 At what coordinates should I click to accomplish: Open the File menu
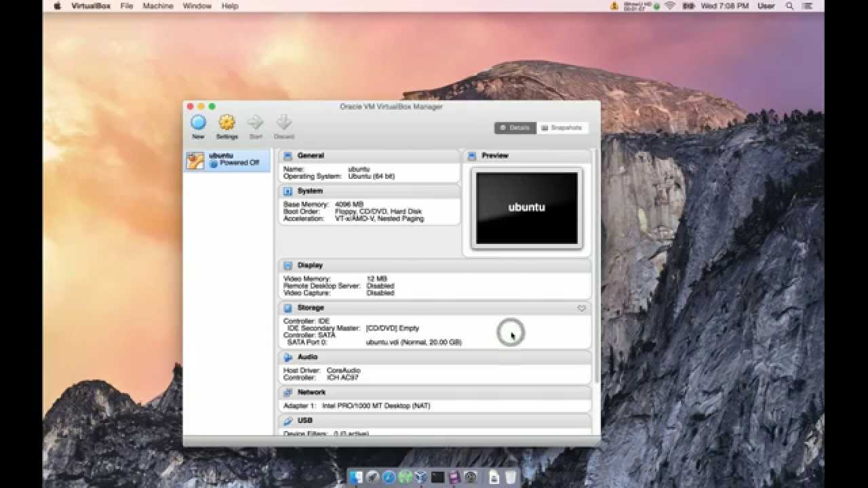(127, 6)
